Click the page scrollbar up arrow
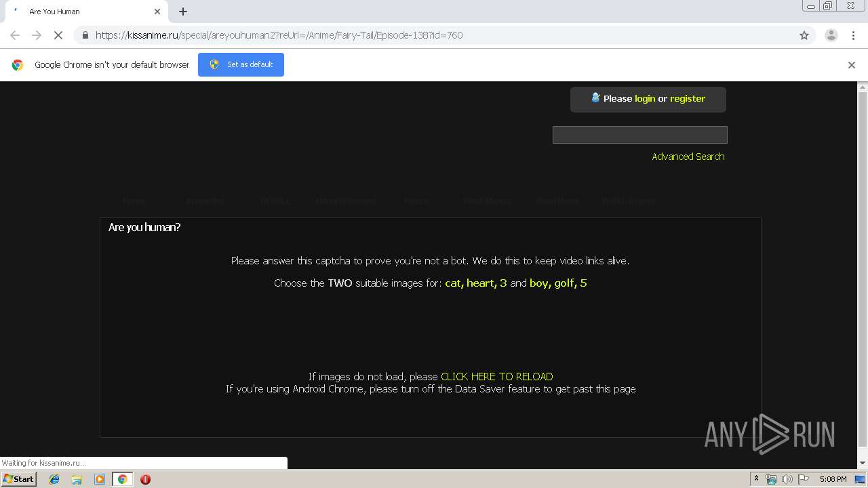This screenshot has width=868, height=488. pos(863,87)
